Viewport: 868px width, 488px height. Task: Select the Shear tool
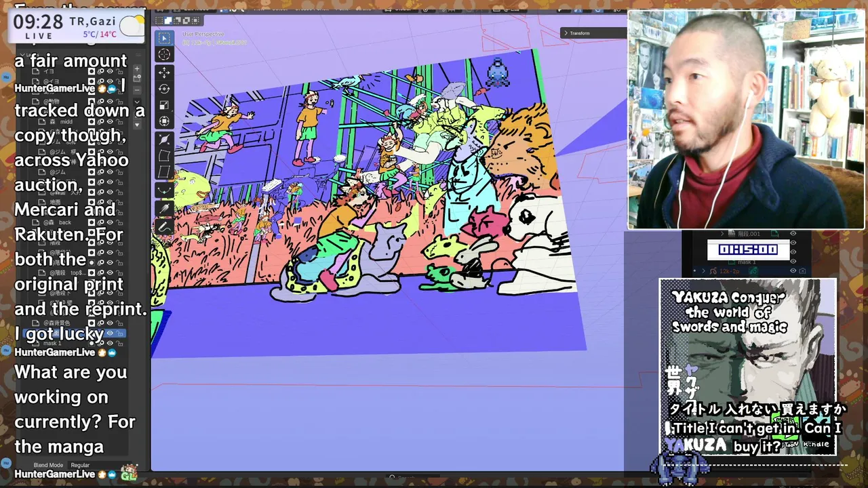point(164,172)
